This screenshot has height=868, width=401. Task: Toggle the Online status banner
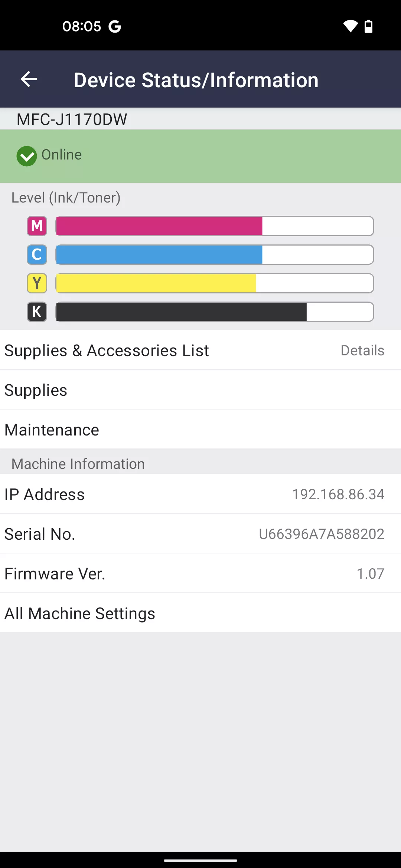200,155
